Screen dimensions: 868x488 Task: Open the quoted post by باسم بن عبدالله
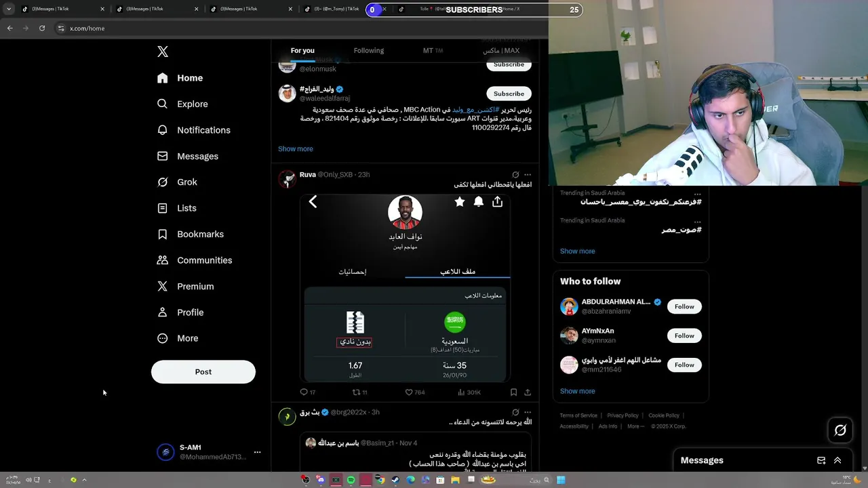(x=416, y=453)
